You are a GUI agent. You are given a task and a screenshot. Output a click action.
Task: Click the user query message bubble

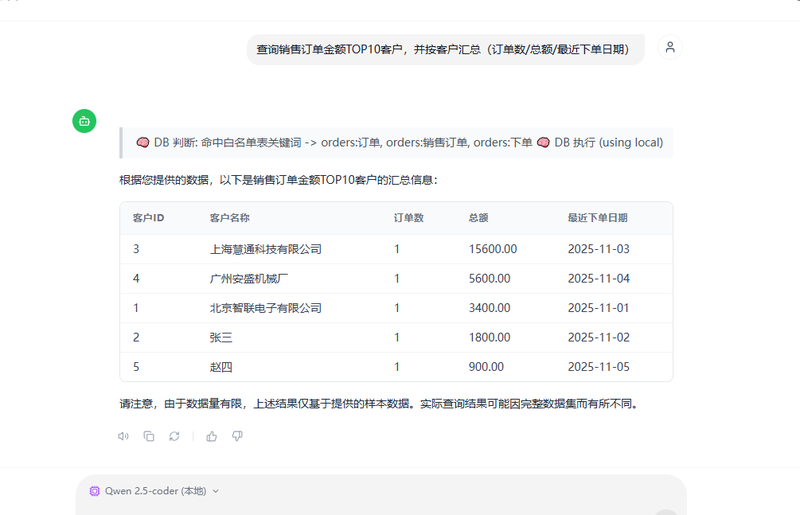[445, 50]
